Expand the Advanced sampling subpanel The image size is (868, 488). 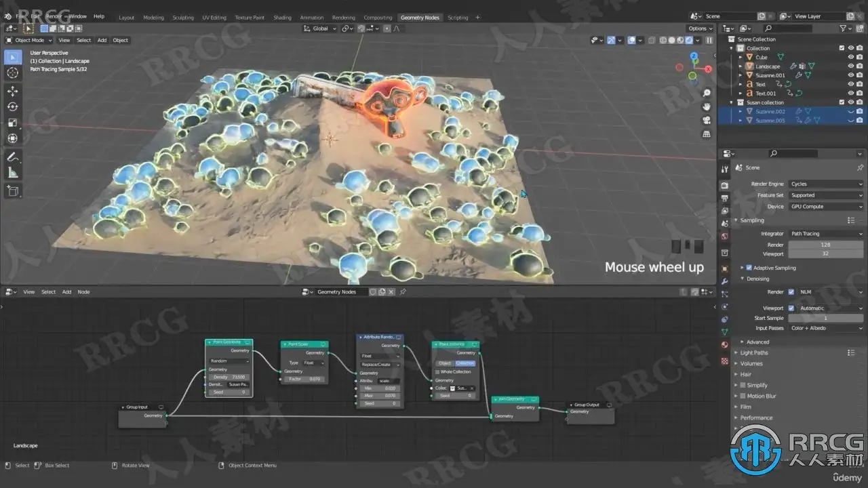[757, 342]
